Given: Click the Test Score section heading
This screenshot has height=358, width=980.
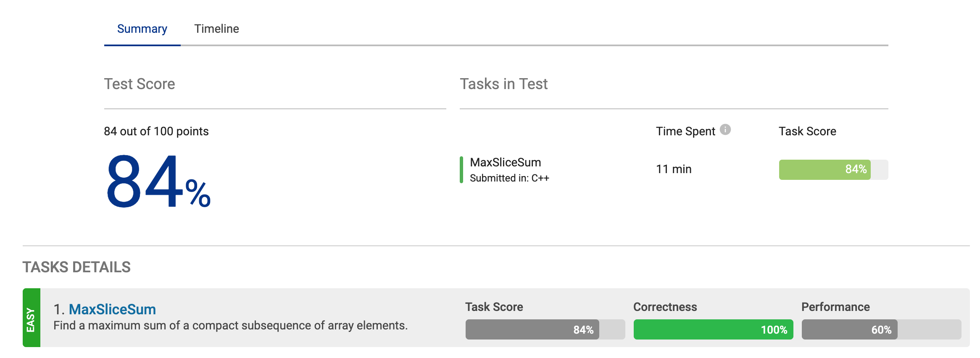Looking at the screenshot, I should [x=140, y=84].
